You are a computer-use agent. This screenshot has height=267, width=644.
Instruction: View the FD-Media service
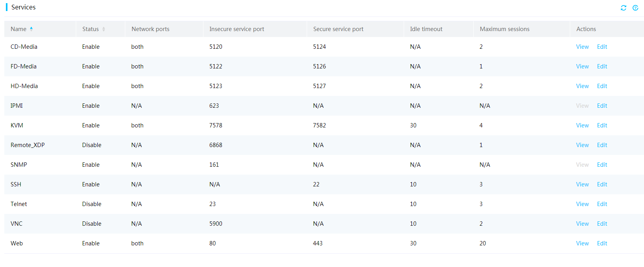click(582, 66)
